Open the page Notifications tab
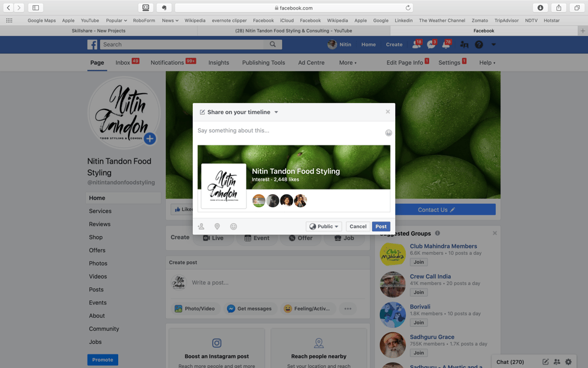The width and height of the screenshot is (588, 368). click(x=167, y=63)
